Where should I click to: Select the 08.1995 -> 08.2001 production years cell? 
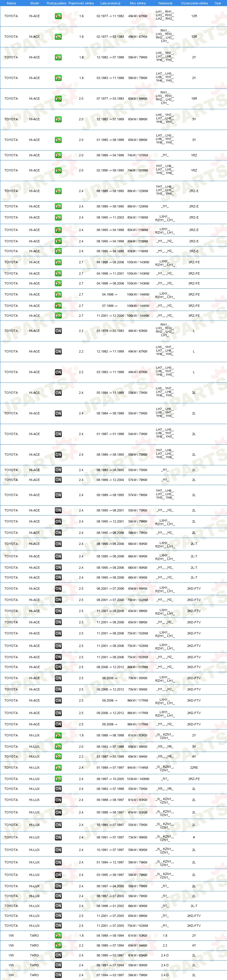coord(110,511)
